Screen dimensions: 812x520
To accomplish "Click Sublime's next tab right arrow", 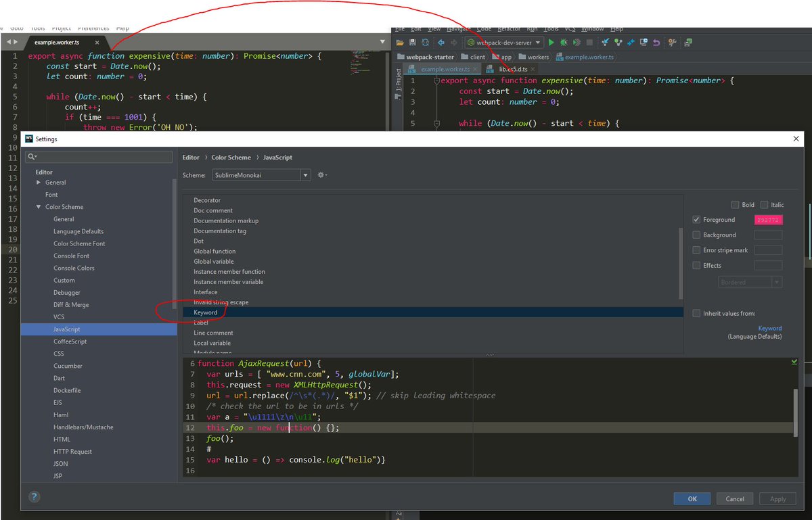I will click(14, 43).
